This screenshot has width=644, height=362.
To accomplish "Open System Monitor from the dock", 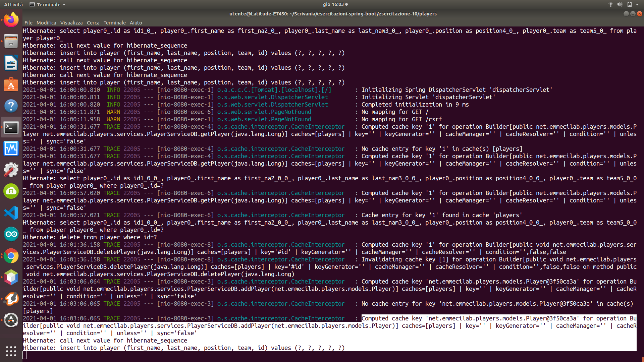I will point(11,148).
